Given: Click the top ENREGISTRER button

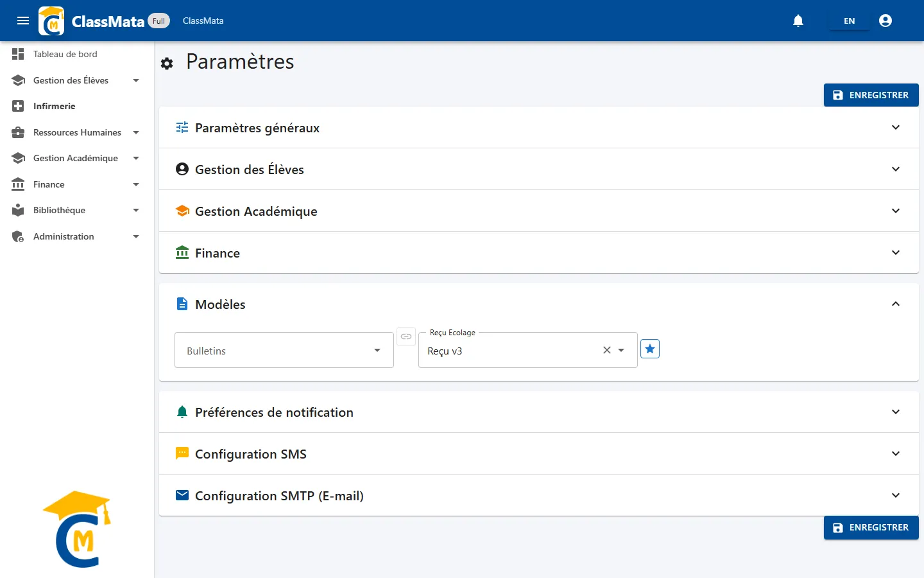Looking at the screenshot, I should click(871, 95).
